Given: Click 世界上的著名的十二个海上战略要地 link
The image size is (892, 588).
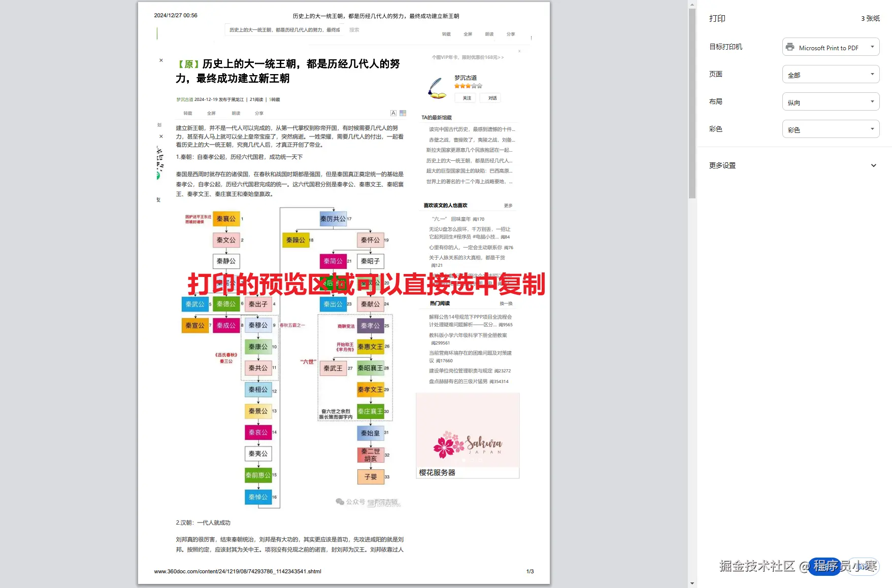Looking at the screenshot, I should click(470, 182).
